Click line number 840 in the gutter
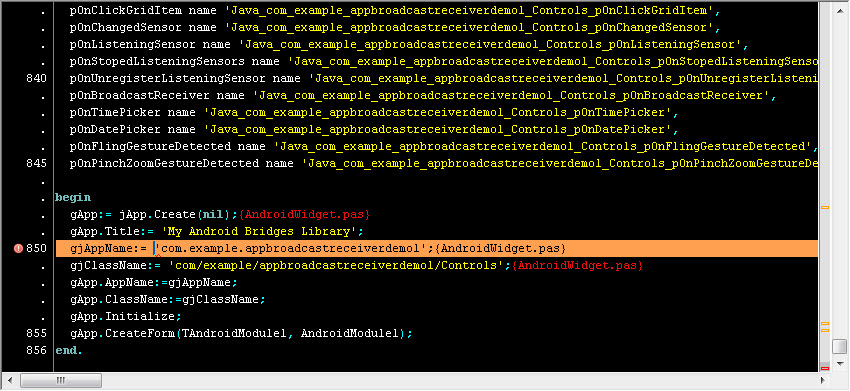The height and width of the screenshot is (391, 850). point(36,79)
